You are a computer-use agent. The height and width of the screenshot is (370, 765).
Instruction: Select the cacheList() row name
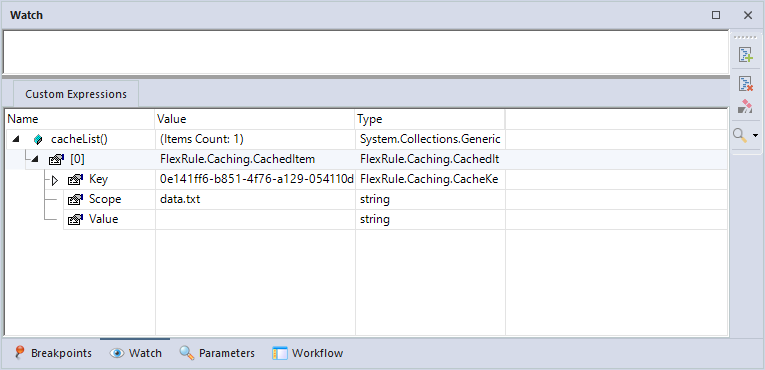[79, 140]
